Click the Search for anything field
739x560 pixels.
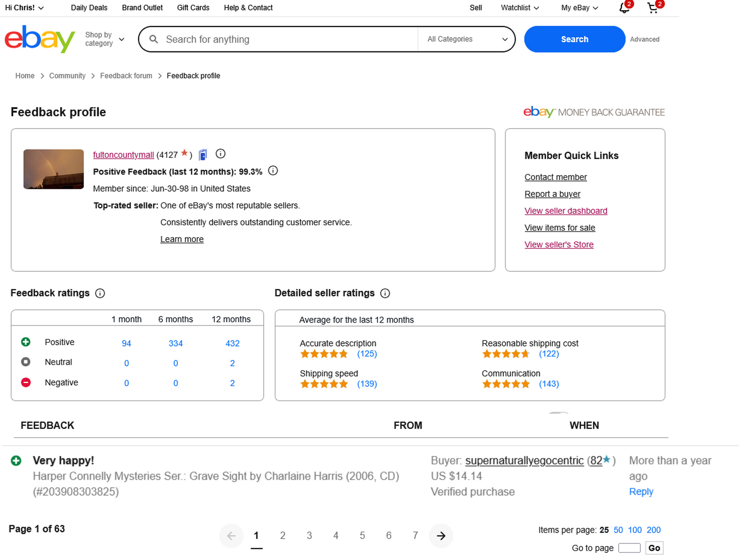[x=289, y=39]
